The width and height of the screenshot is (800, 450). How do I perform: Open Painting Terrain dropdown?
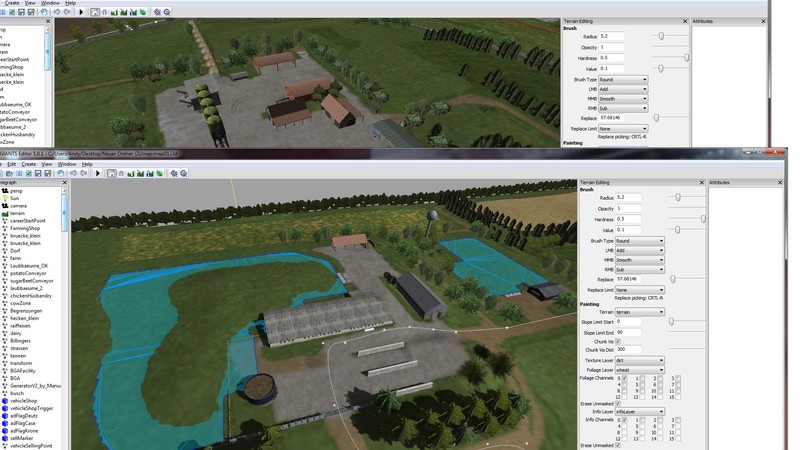(639, 312)
